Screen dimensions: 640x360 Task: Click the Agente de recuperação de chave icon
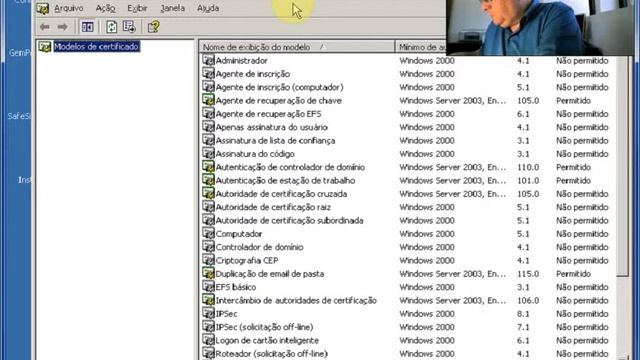coord(208,100)
